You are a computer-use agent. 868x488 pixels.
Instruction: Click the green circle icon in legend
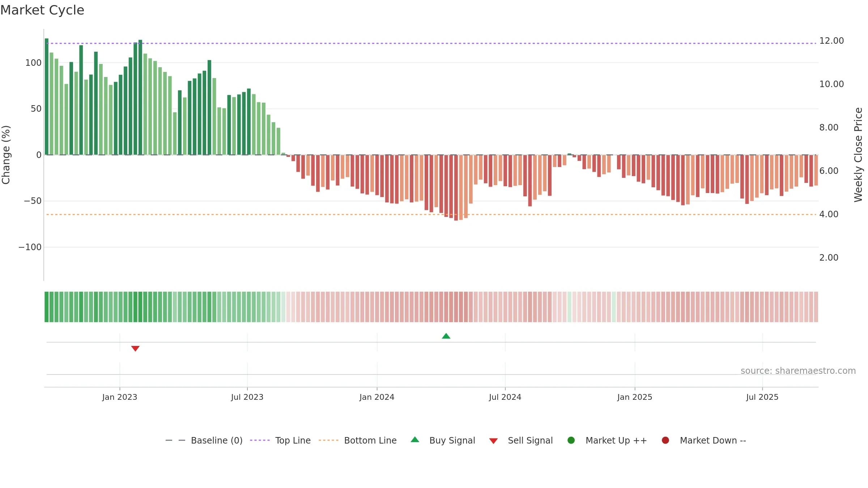pyautogui.click(x=571, y=440)
